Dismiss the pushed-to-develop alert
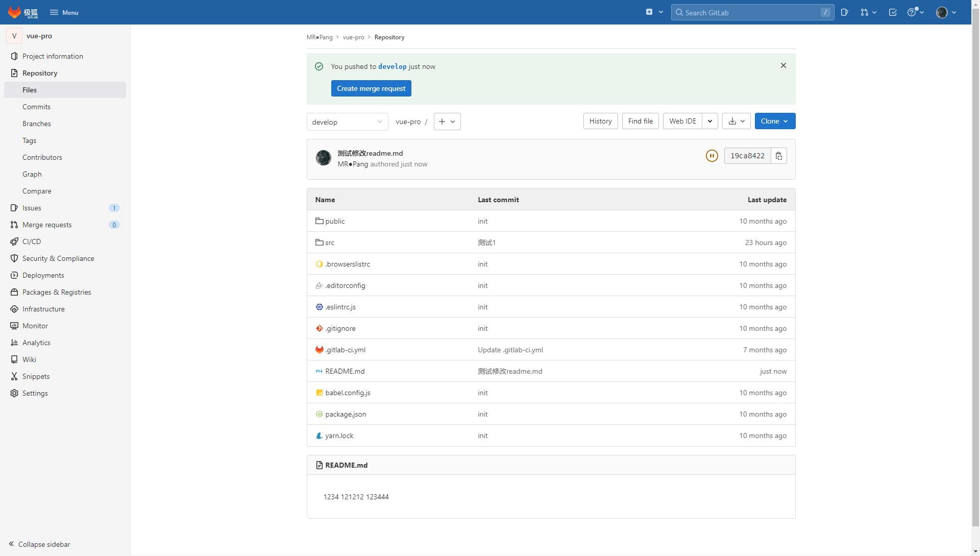The image size is (980, 556). pyautogui.click(x=783, y=65)
